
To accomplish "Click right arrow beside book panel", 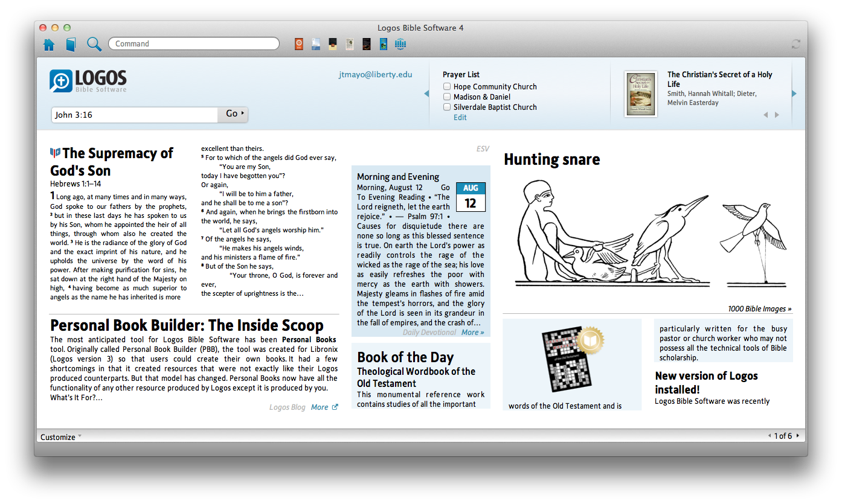I will tap(794, 94).
